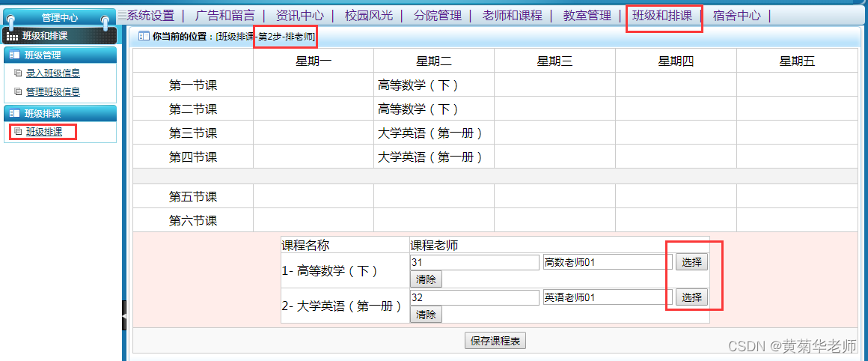Click 选择 for 高等数学（下） teacher
The image size is (868, 361).
[x=691, y=262]
